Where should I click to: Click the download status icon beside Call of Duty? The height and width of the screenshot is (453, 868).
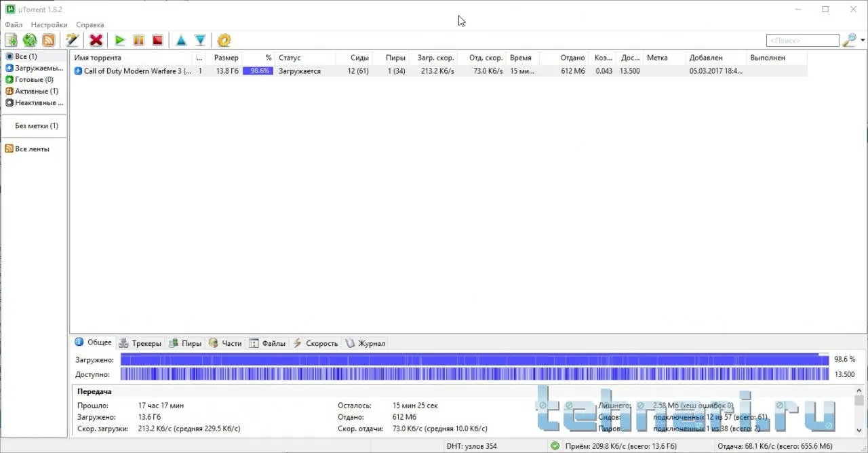pyautogui.click(x=78, y=71)
